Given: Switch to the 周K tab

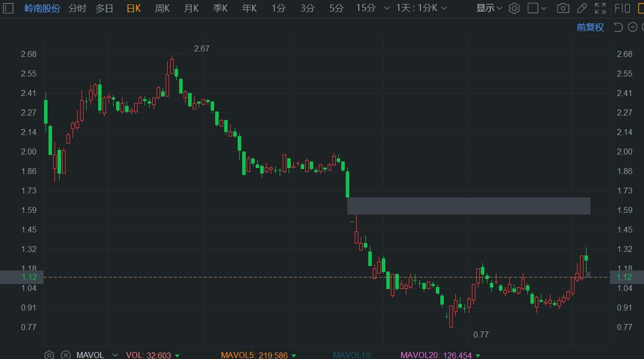Looking at the screenshot, I should point(162,8).
